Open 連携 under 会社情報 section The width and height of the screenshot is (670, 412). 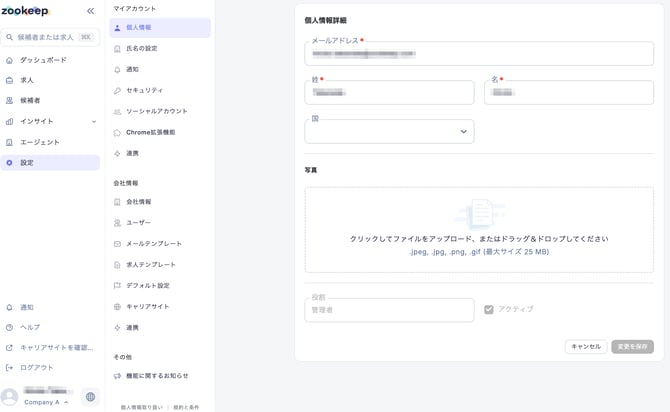tap(160, 328)
